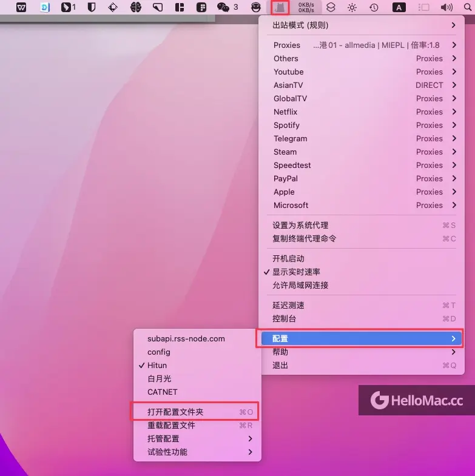Expand 出站模式 (规则) submenu
The height and width of the screenshot is (476, 475).
(x=362, y=25)
